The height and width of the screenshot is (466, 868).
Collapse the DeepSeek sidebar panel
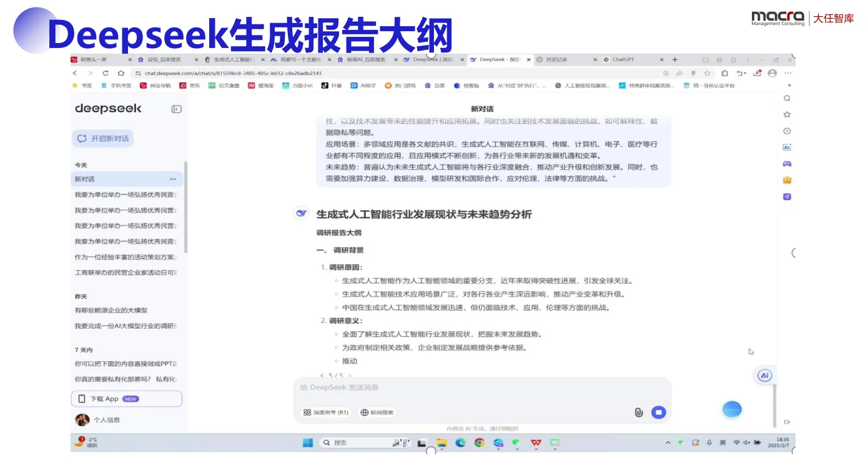pyautogui.click(x=176, y=109)
